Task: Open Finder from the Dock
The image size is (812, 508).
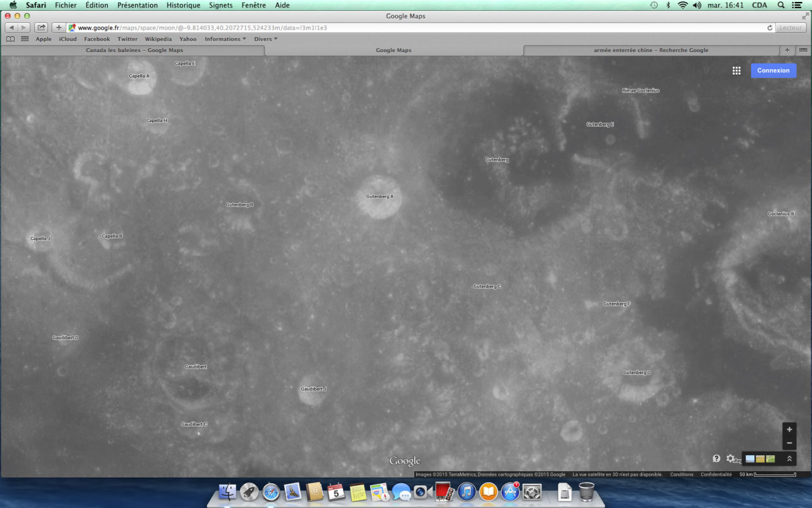Action: pos(227,491)
